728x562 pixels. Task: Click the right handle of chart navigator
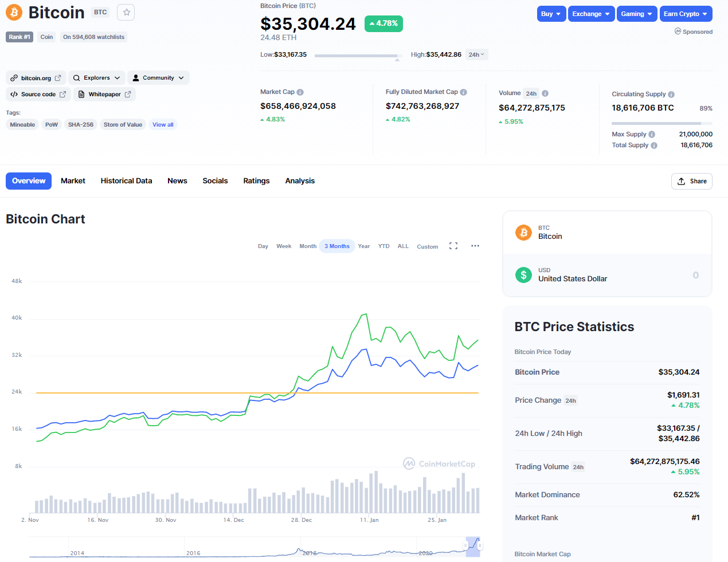point(480,546)
